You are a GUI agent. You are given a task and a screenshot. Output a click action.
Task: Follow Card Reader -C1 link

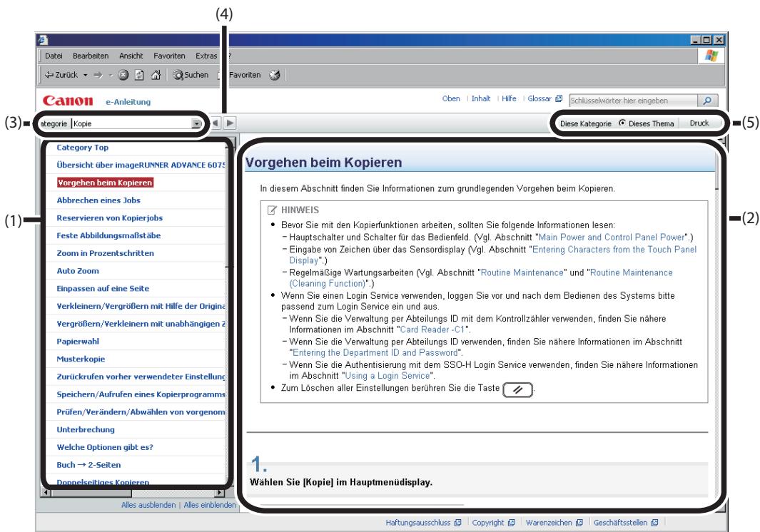tap(432, 329)
